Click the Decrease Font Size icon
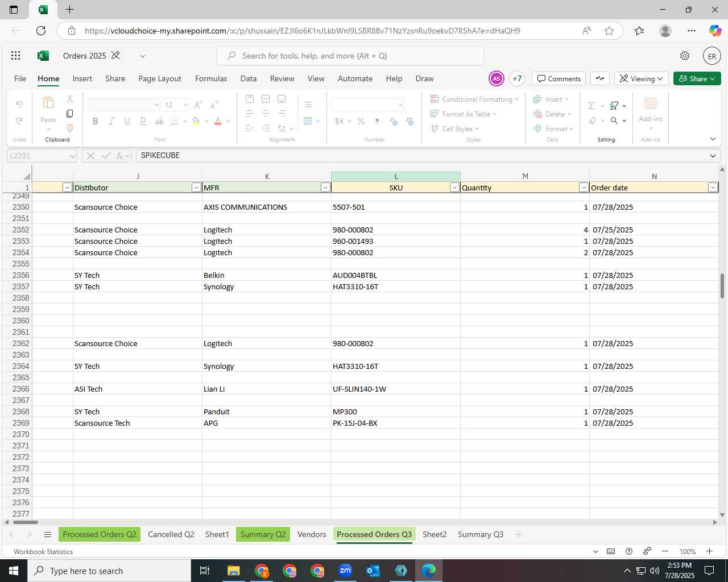This screenshot has width=728, height=582. pos(214,105)
